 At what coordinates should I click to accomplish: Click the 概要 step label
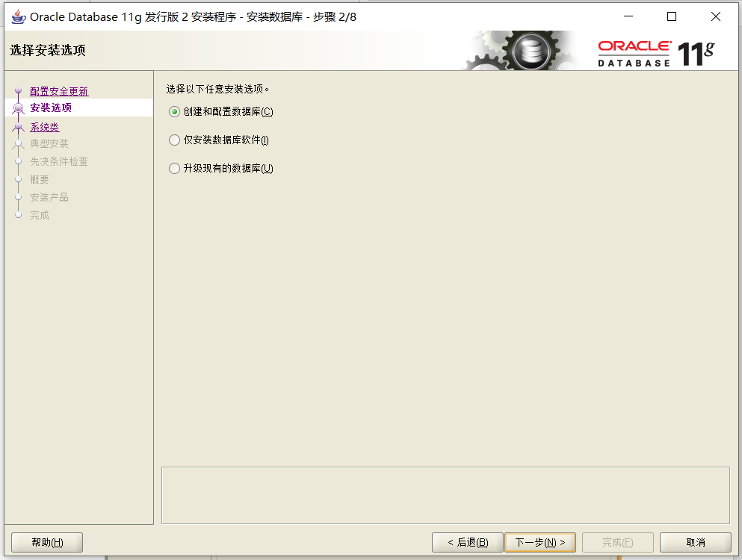pyautogui.click(x=40, y=179)
